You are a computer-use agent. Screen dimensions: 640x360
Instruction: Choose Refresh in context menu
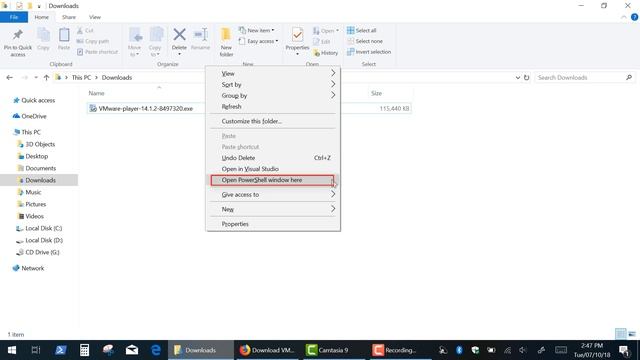(x=273, y=107)
